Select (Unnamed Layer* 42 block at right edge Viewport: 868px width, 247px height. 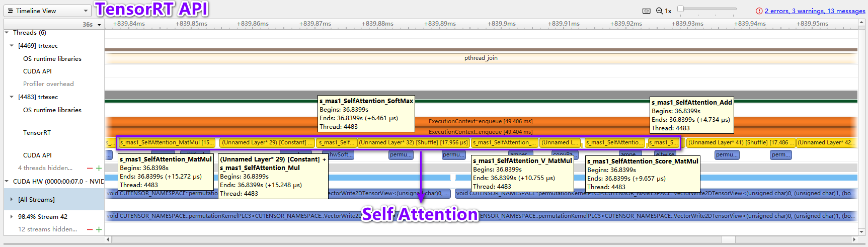tap(827, 143)
